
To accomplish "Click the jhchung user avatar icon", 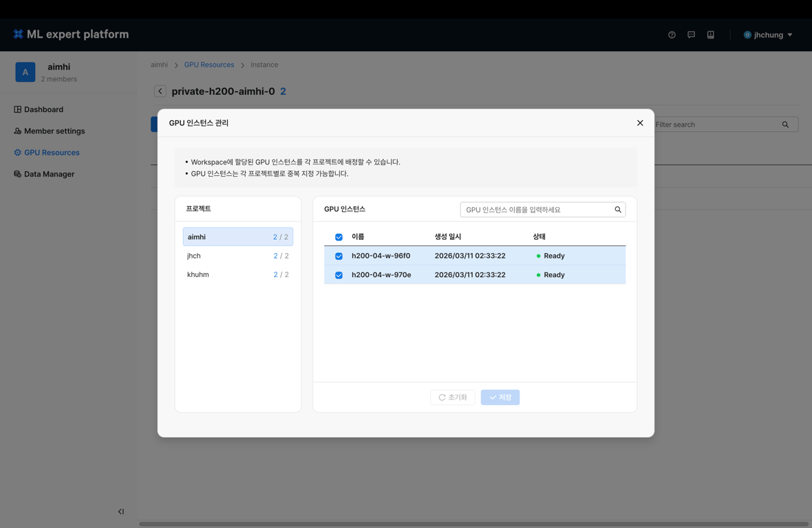I will 747,34.
